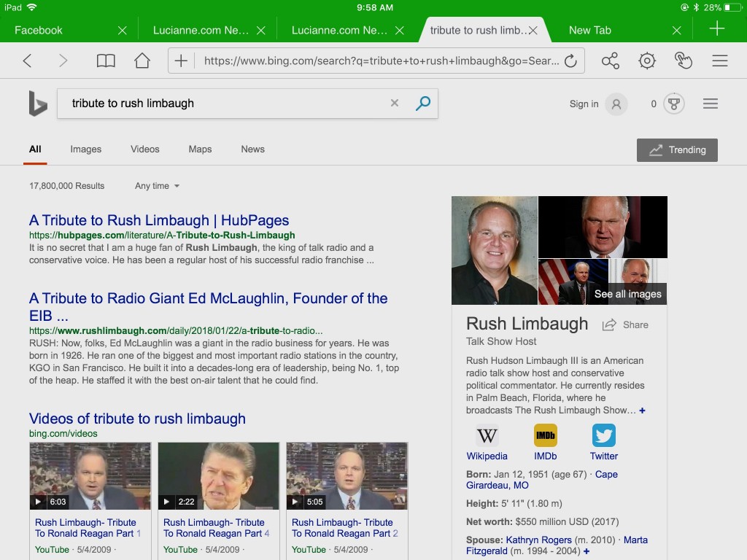Open the Bing rewards trophy icon

tap(673, 104)
